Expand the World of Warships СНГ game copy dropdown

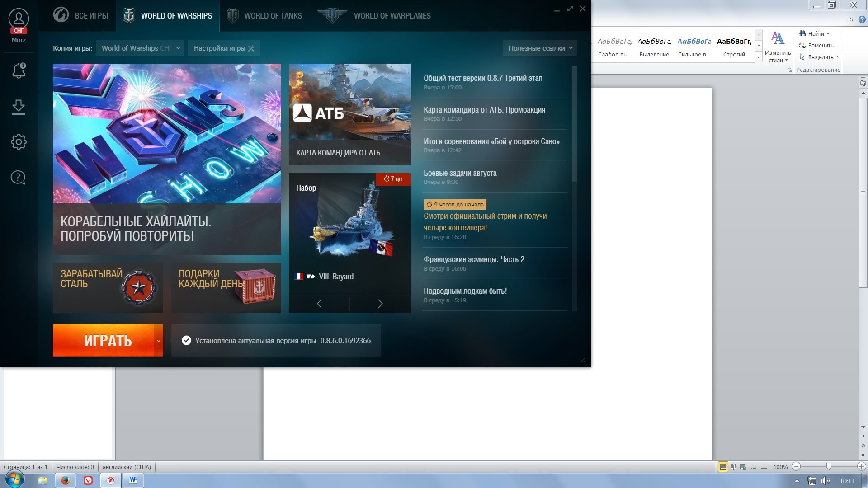(140, 48)
